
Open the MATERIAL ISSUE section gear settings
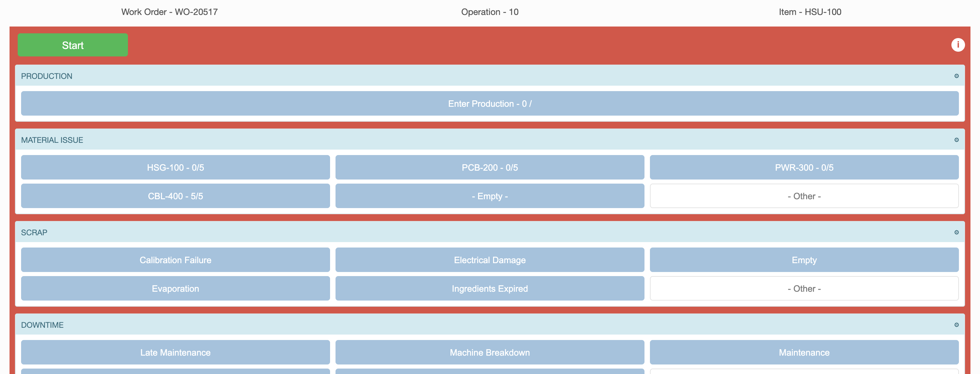click(956, 140)
